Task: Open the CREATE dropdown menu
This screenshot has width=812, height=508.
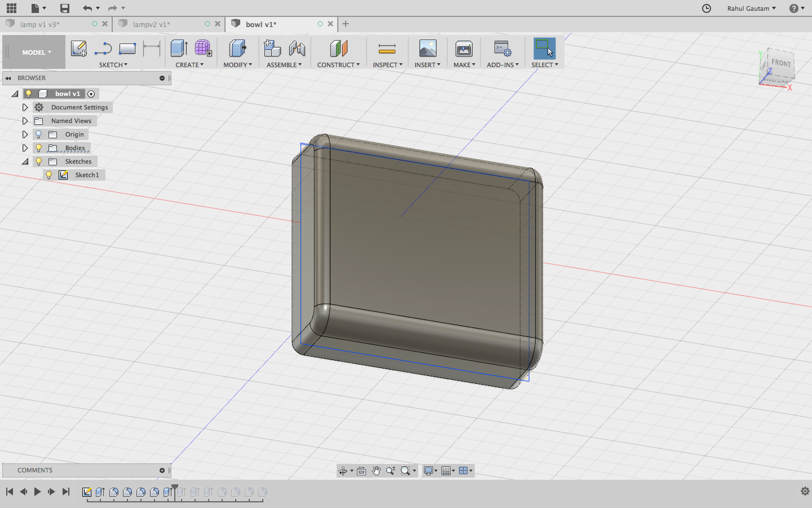Action: pyautogui.click(x=189, y=65)
